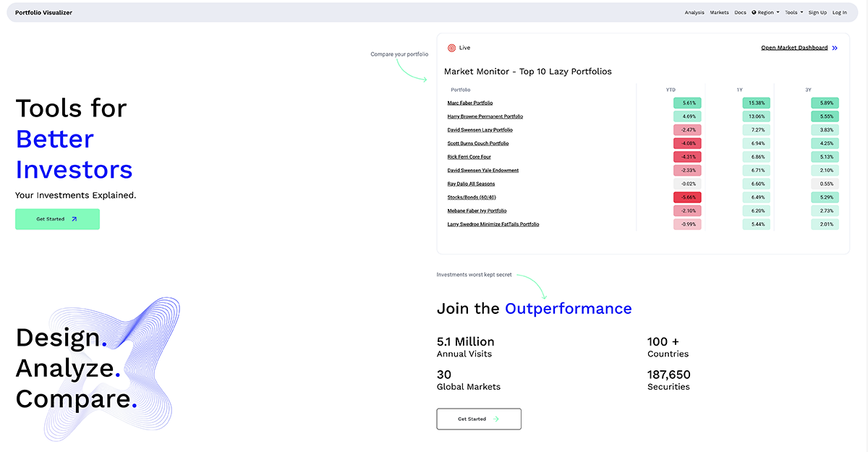Go to the Markets page
Viewport: 868px width, 452px height.
click(719, 12)
